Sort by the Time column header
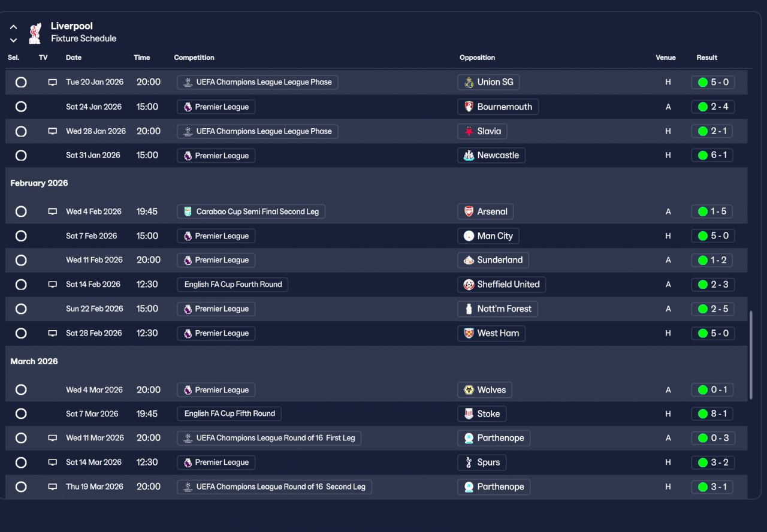Screen dimensions: 767x532 click(142, 58)
